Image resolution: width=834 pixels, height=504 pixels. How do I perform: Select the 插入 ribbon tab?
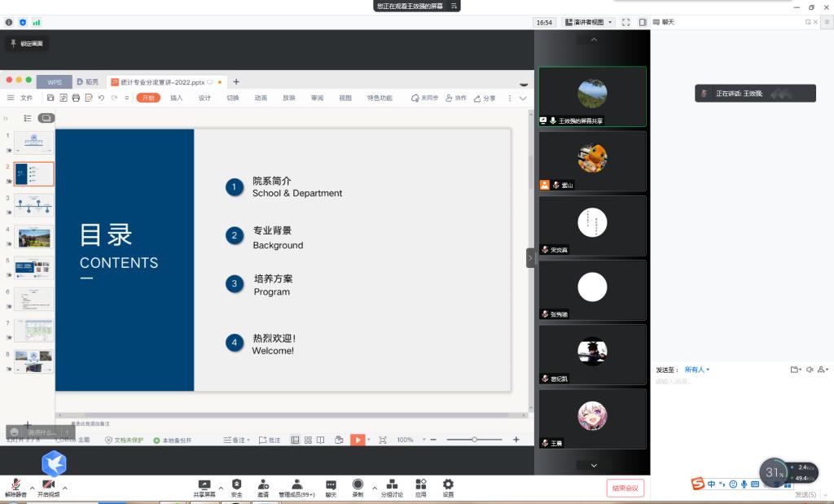pyautogui.click(x=176, y=98)
